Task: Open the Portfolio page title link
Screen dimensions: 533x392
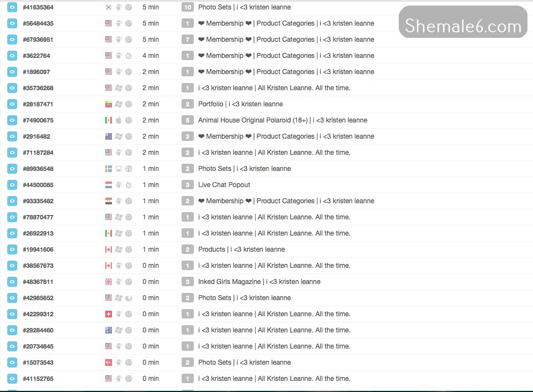Action: (241, 104)
